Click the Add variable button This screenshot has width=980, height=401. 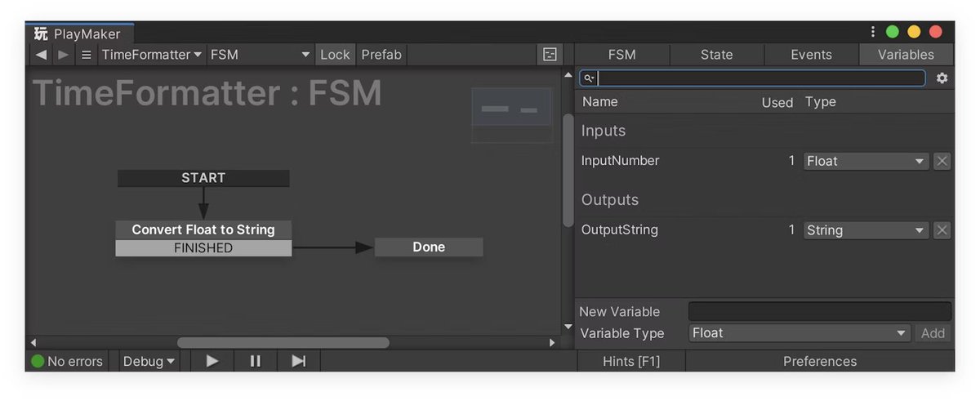pyautogui.click(x=933, y=333)
